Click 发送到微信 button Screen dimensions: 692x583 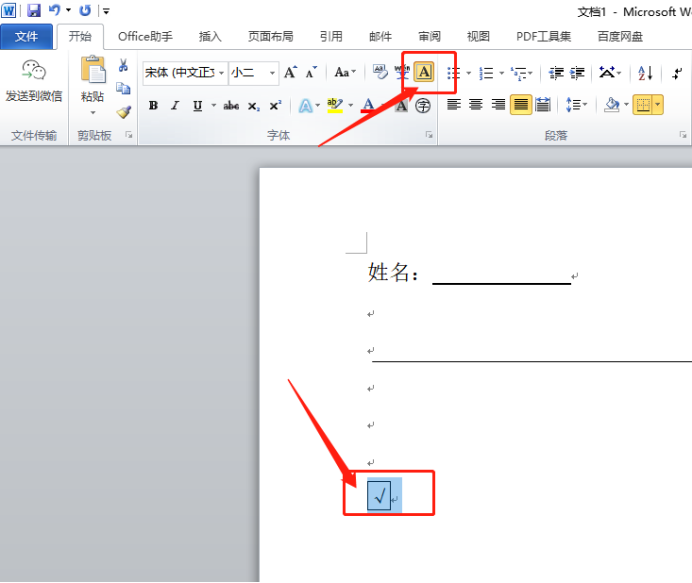pos(34,81)
